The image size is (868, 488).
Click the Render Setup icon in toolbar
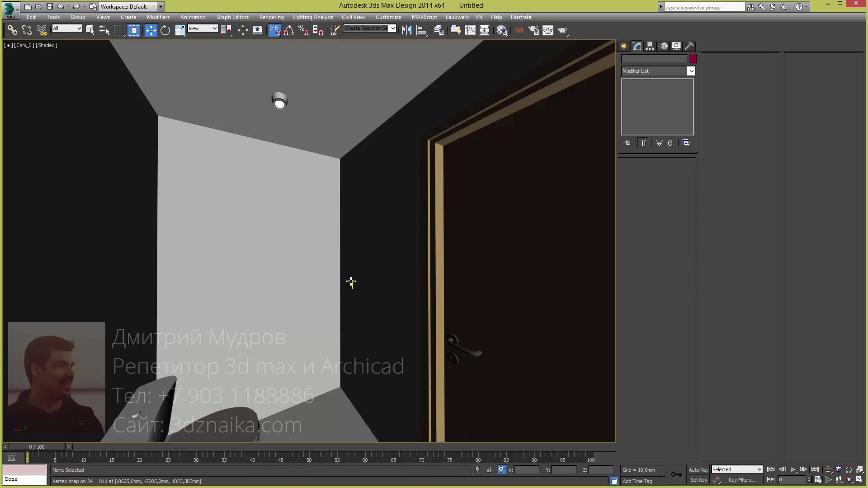tap(533, 30)
